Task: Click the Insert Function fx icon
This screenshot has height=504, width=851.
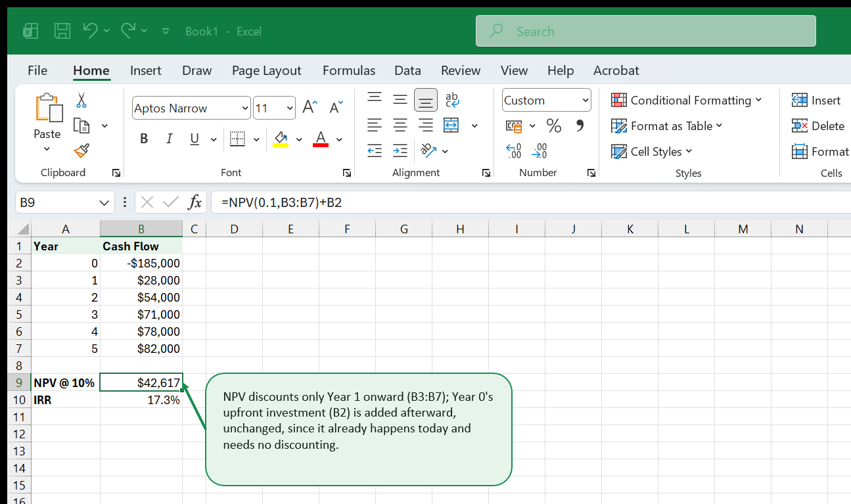Action: [x=195, y=202]
